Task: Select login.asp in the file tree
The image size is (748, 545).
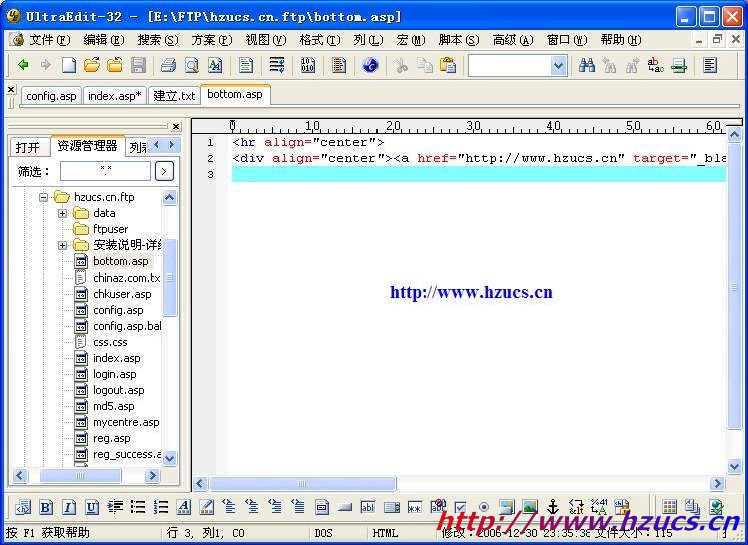Action: [x=114, y=374]
